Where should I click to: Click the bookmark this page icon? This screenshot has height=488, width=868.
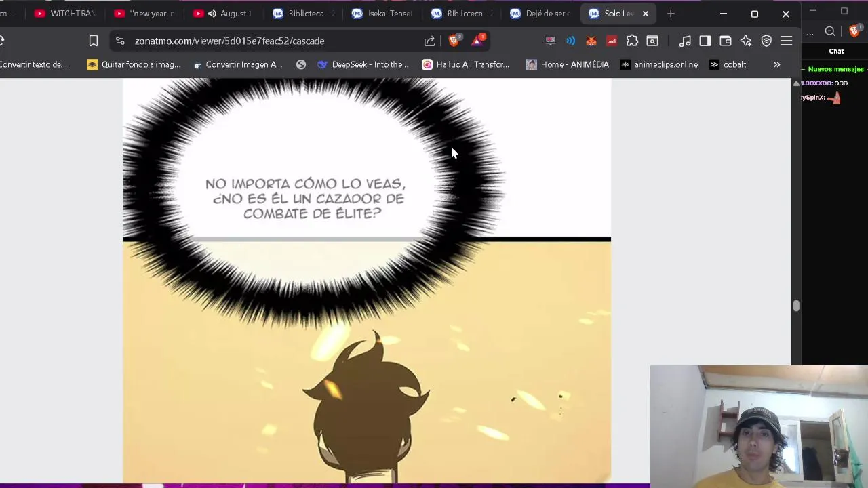(x=94, y=41)
